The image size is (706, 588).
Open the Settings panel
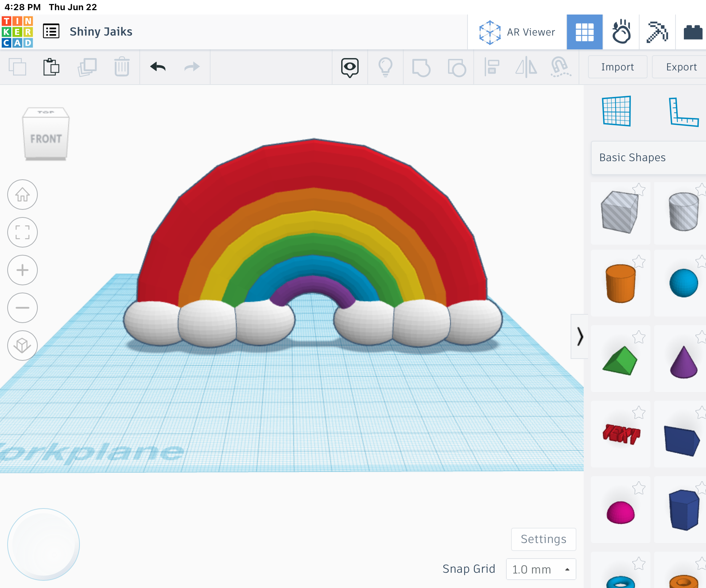tap(543, 539)
